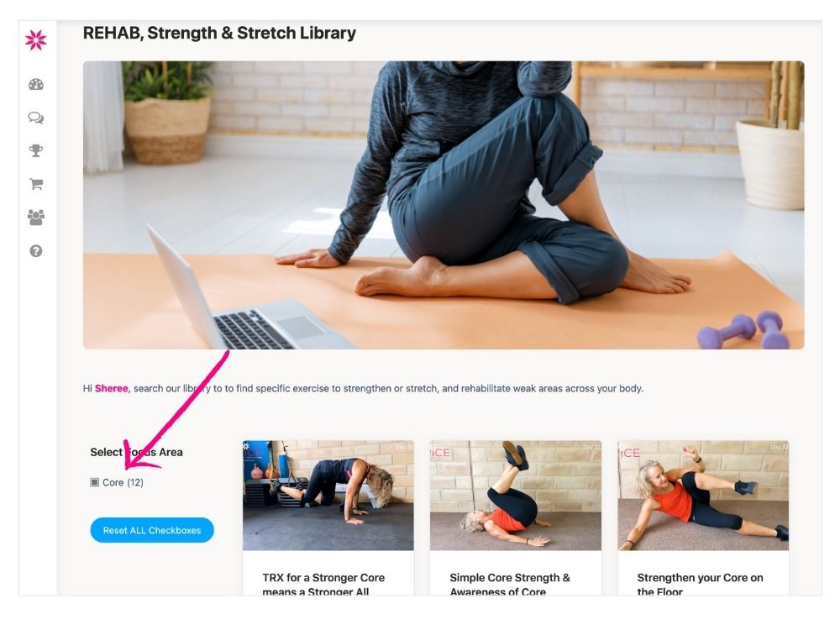Open the shopping cart icon in sidebar
This screenshot has height=630, width=840.
pos(36,184)
